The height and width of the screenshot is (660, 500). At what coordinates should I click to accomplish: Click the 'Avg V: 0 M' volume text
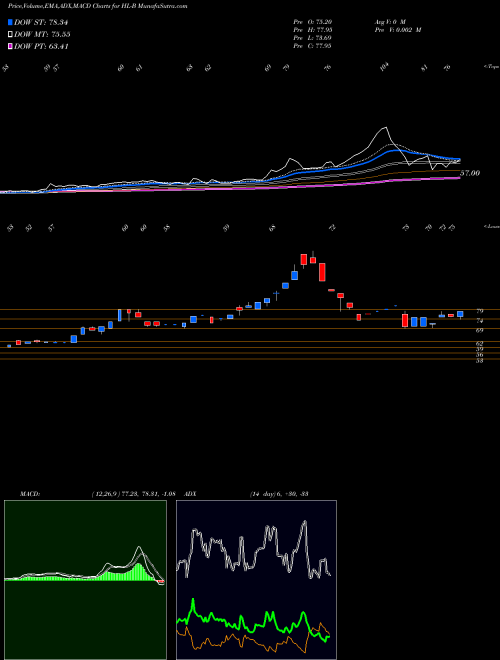coord(389,21)
